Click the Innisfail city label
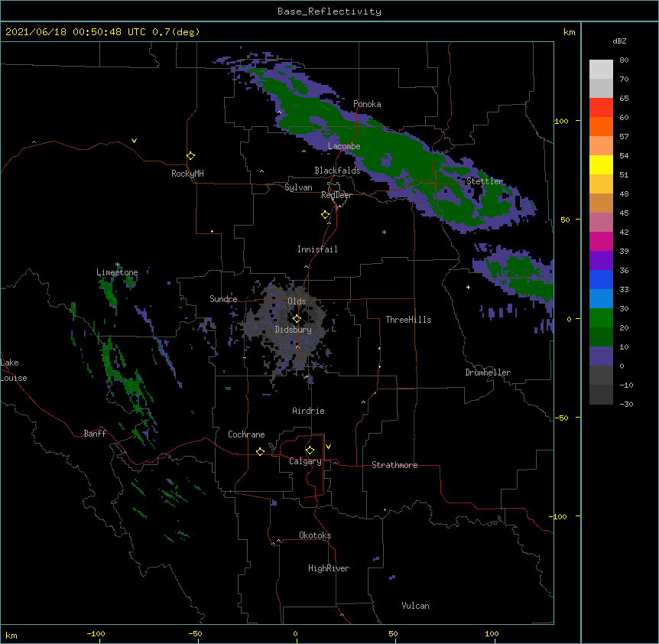 pyautogui.click(x=317, y=249)
